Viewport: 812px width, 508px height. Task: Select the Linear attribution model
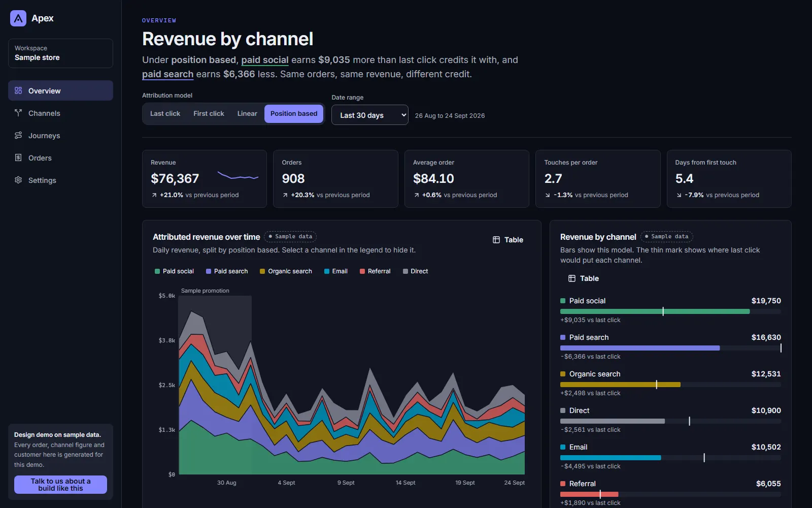(x=247, y=114)
